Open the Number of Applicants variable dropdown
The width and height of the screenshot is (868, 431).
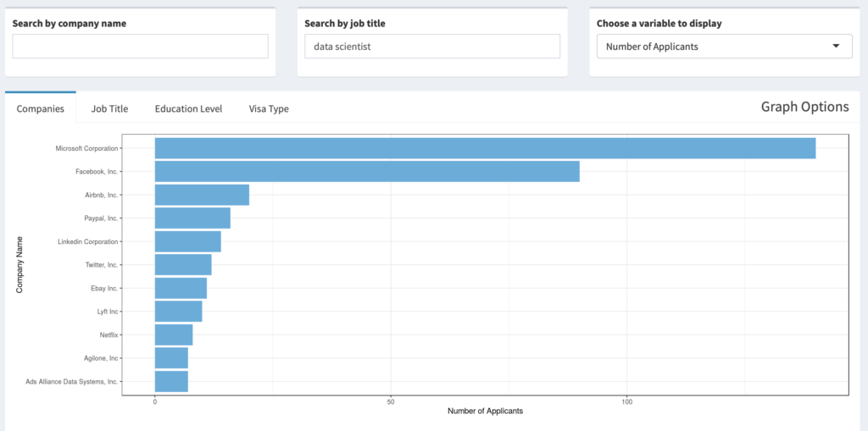725,47
